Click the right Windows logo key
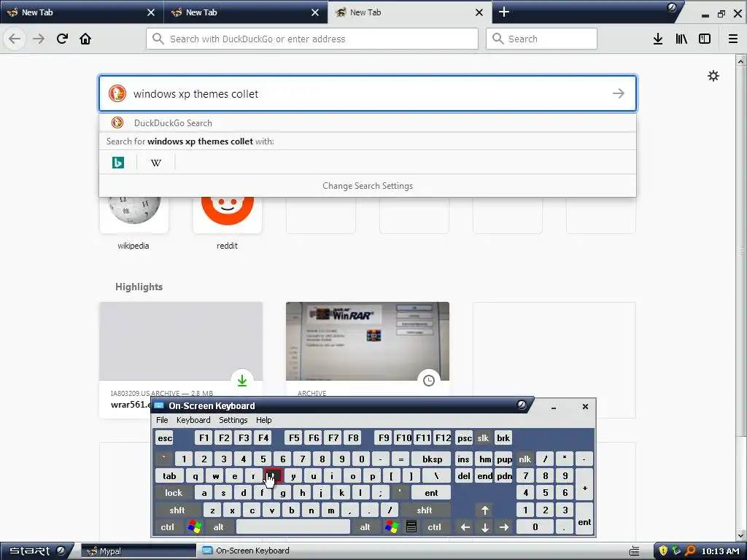747x560 pixels. (x=392, y=527)
